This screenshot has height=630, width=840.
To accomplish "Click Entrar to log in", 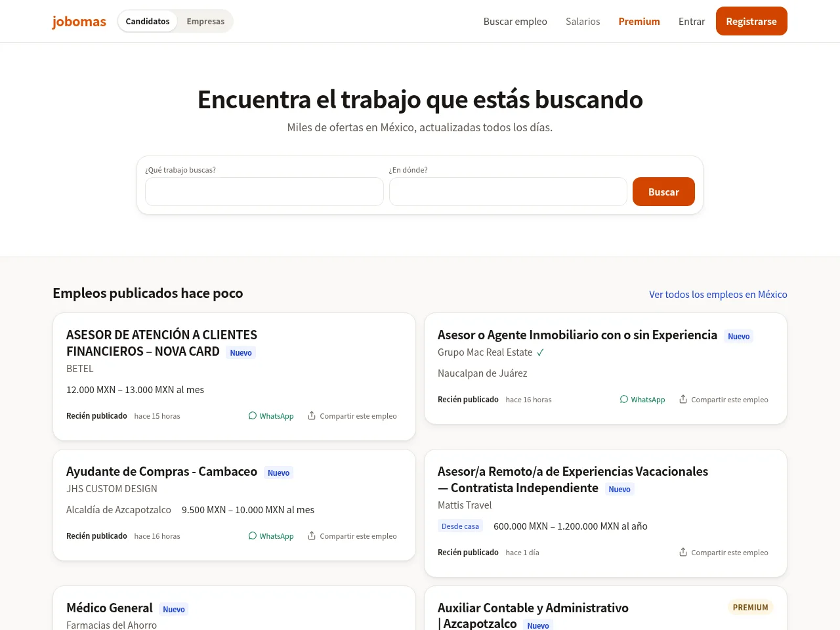I will click(x=692, y=21).
